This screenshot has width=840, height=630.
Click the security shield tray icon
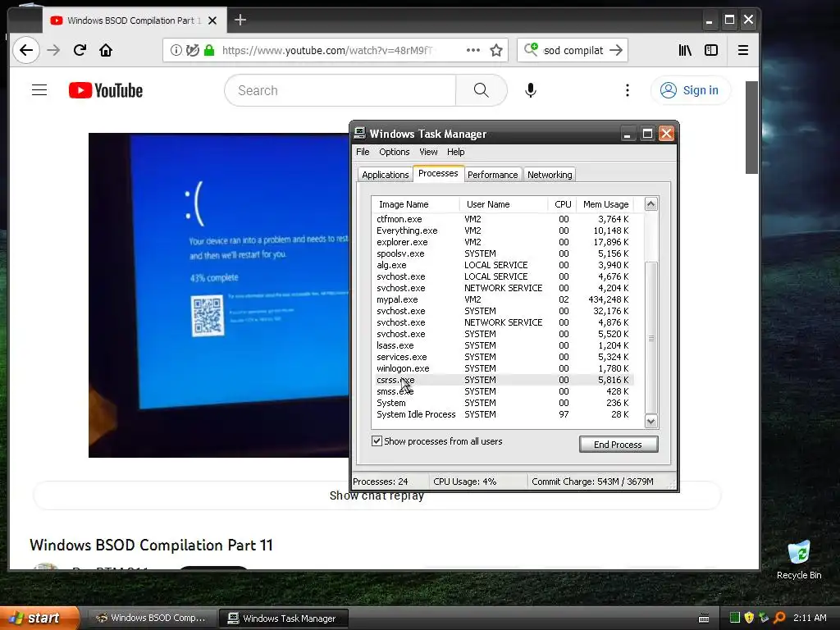click(x=750, y=618)
